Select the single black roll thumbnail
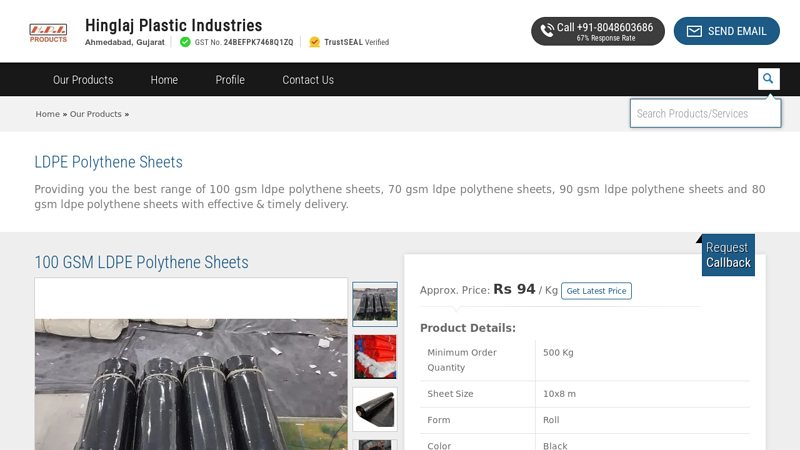This screenshot has height=450, width=800. pos(374,409)
